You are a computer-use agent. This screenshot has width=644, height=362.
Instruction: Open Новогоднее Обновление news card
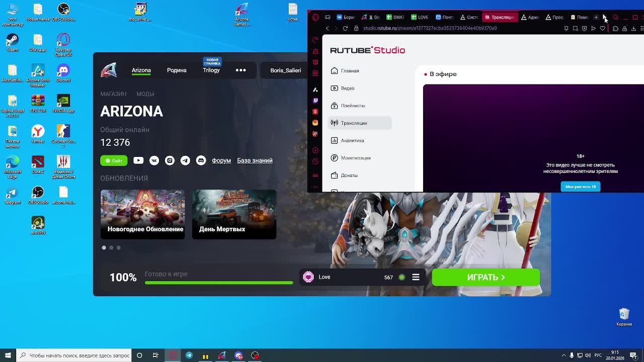click(142, 214)
